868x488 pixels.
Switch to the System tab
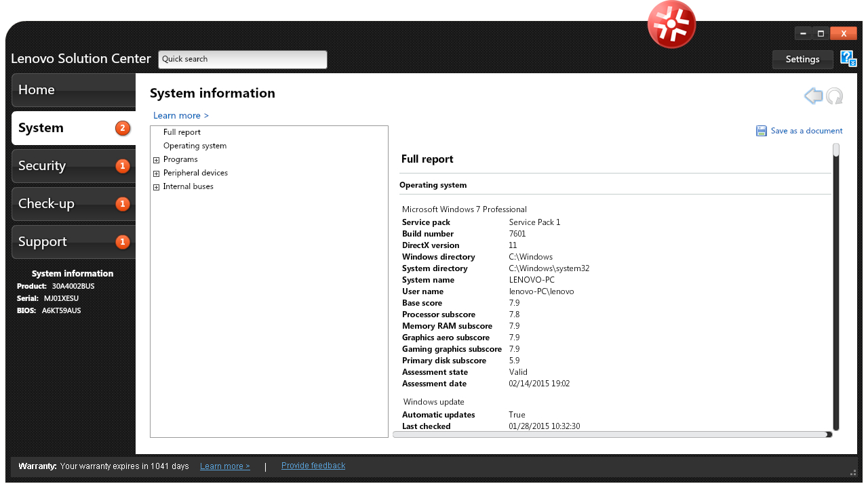coord(73,128)
